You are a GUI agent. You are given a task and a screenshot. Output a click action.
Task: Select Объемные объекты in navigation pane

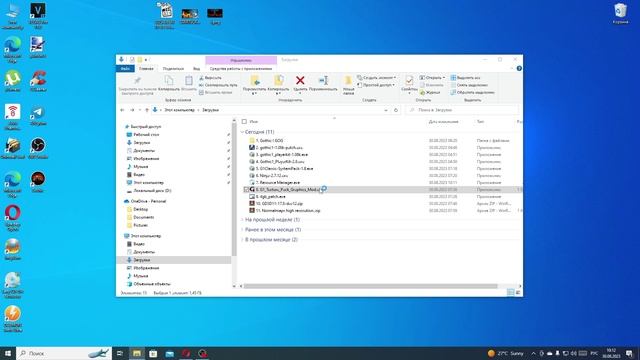pos(151,284)
